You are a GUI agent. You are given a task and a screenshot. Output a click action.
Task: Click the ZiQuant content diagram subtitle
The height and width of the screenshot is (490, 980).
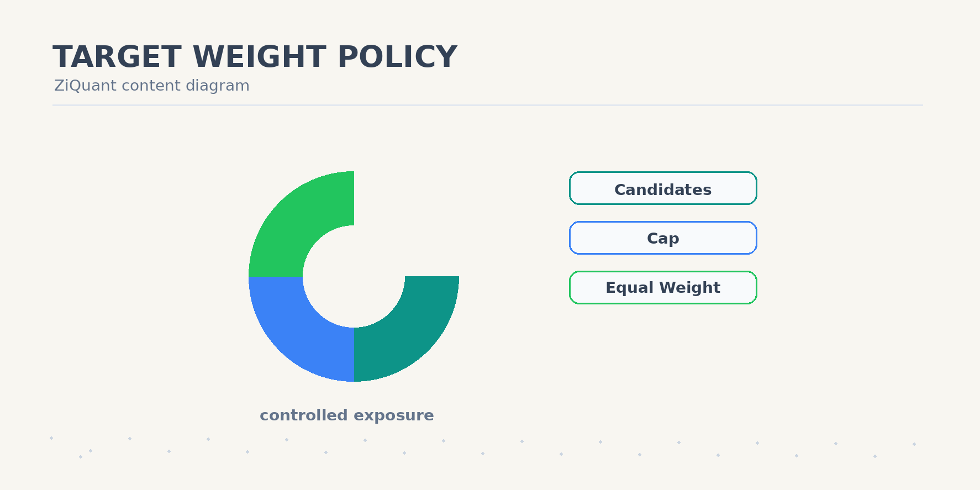(152, 86)
